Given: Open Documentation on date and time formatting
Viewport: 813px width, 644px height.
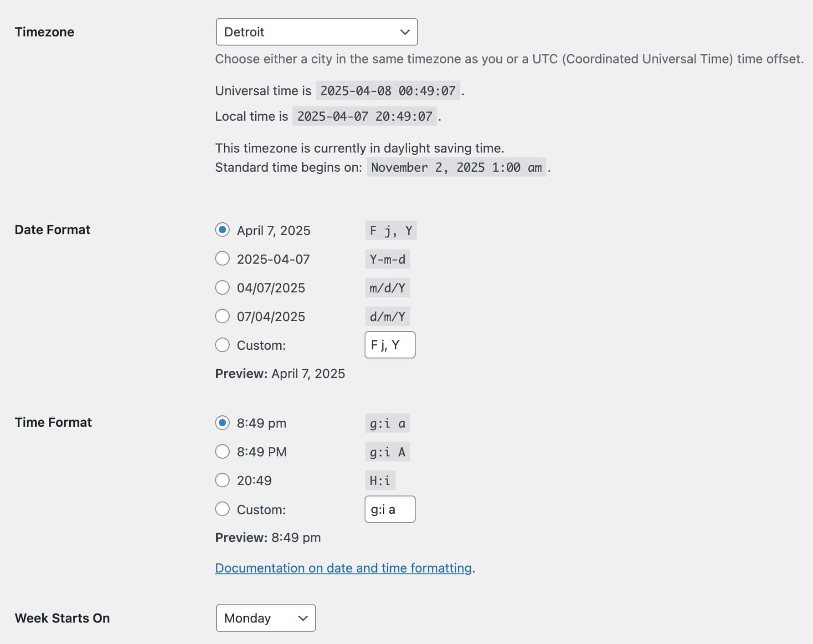Looking at the screenshot, I should 343,568.
